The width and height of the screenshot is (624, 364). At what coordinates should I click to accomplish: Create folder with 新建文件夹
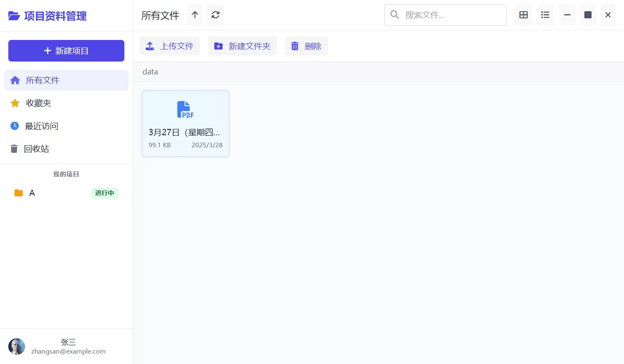(242, 46)
